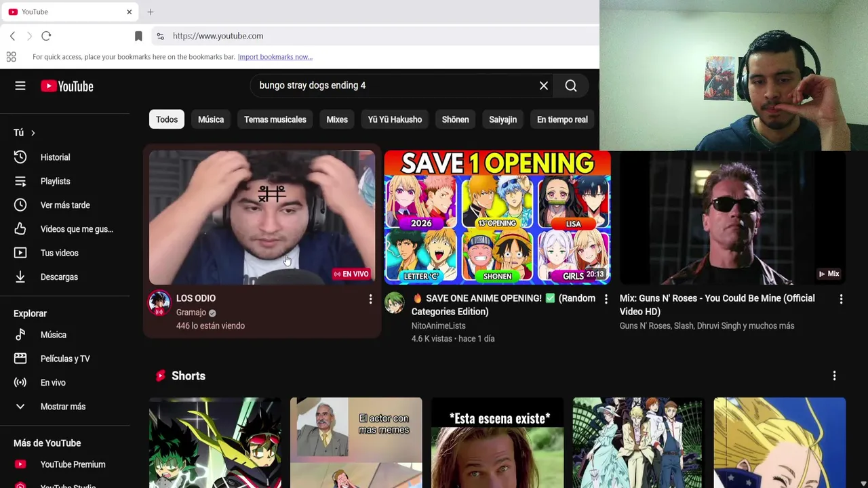This screenshot has width=868, height=488.
Task: Open a new browser tab with the plus icon
Action: [151, 12]
